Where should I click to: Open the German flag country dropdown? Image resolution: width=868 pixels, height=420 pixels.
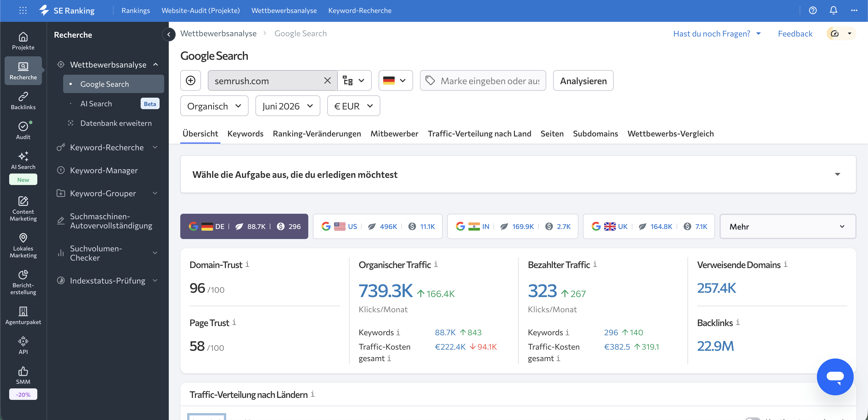click(x=395, y=80)
